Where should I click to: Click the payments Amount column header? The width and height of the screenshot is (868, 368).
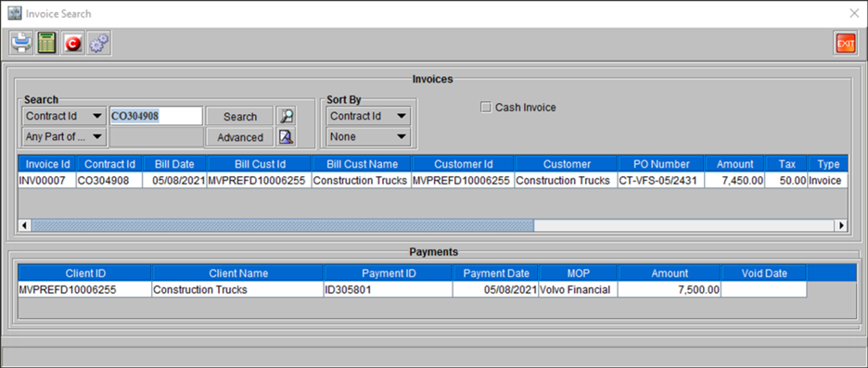click(670, 273)
